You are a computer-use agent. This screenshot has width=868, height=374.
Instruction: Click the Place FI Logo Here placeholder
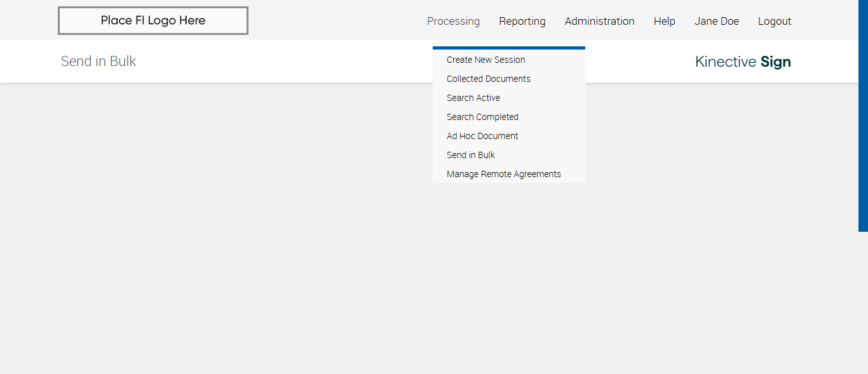(x=153, y=20)
